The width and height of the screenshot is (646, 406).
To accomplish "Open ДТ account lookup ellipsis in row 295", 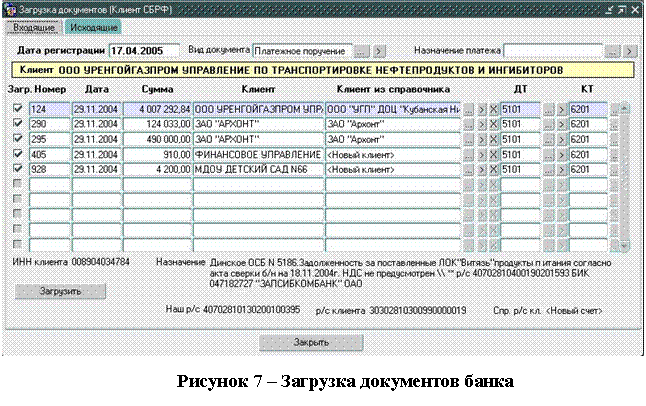I will [x=548, y=140].
